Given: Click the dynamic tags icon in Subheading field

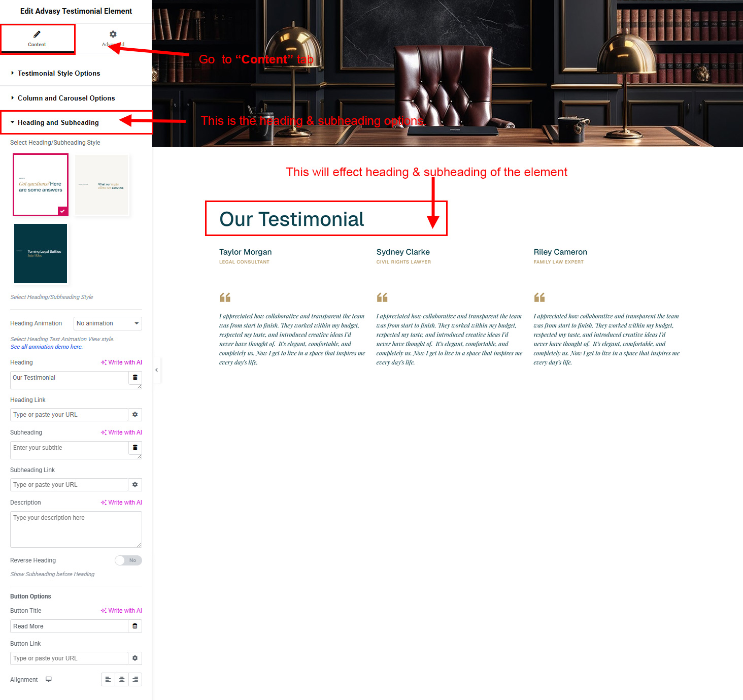Looking at the screenshot, I should (135, 448).
